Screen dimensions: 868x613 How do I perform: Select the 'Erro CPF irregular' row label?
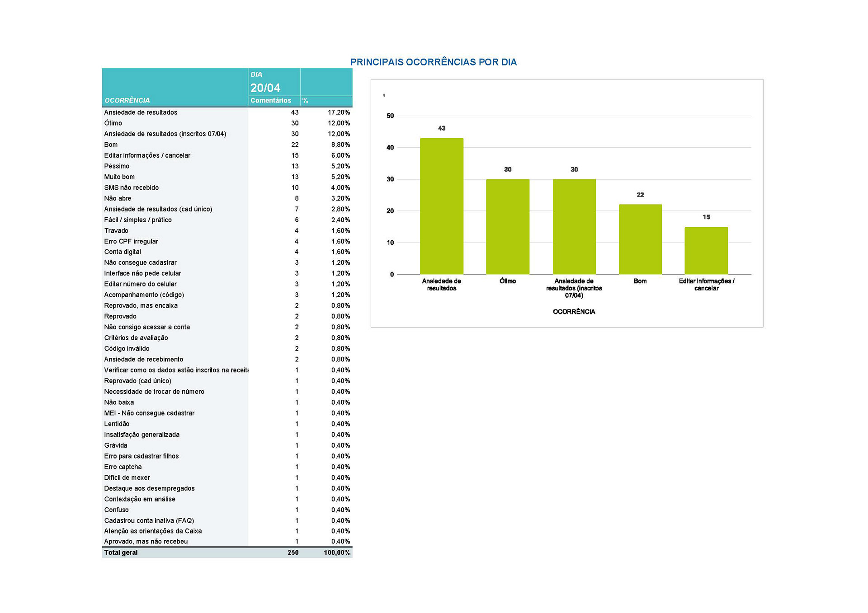click(131, 241)
